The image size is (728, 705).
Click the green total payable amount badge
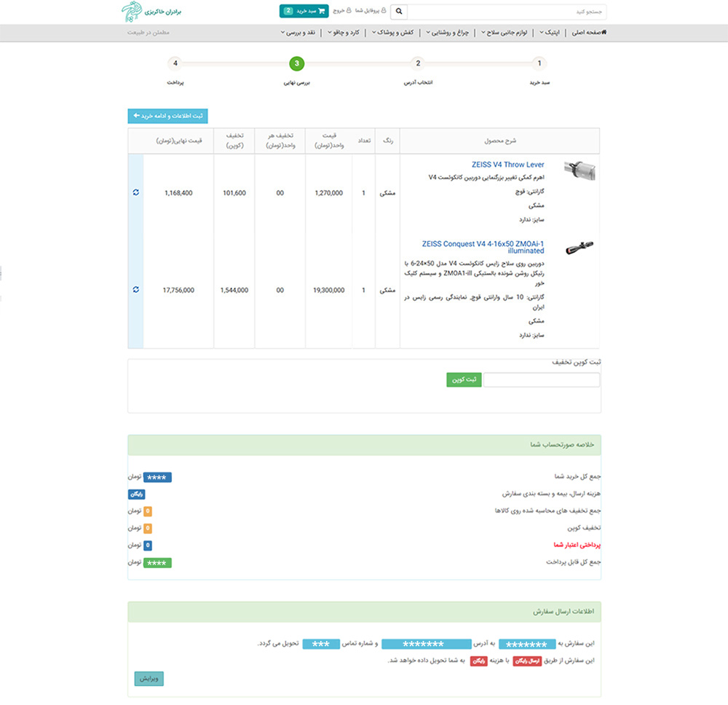point(157,563)
